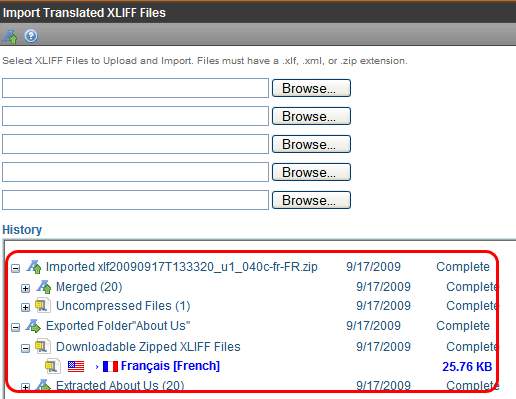Select the Merged (20) label

pos(89,287)
